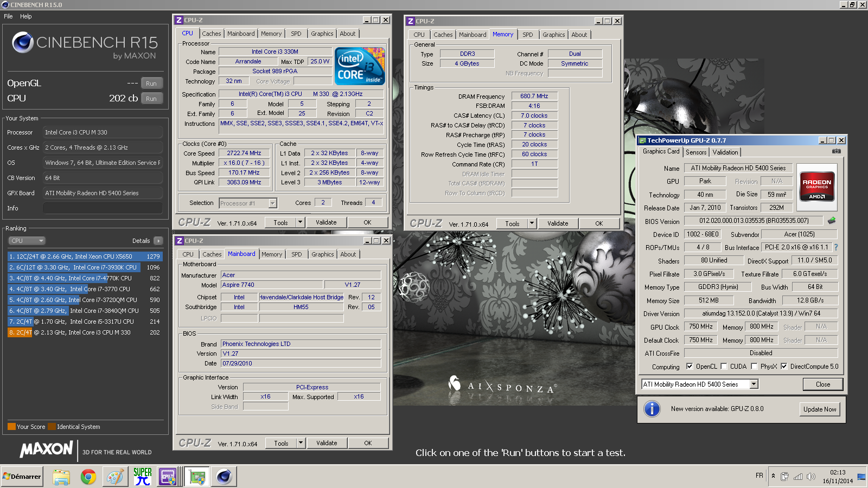
Task: Switch to CPU-Z via taskbar icon
Action: [168, 477]
